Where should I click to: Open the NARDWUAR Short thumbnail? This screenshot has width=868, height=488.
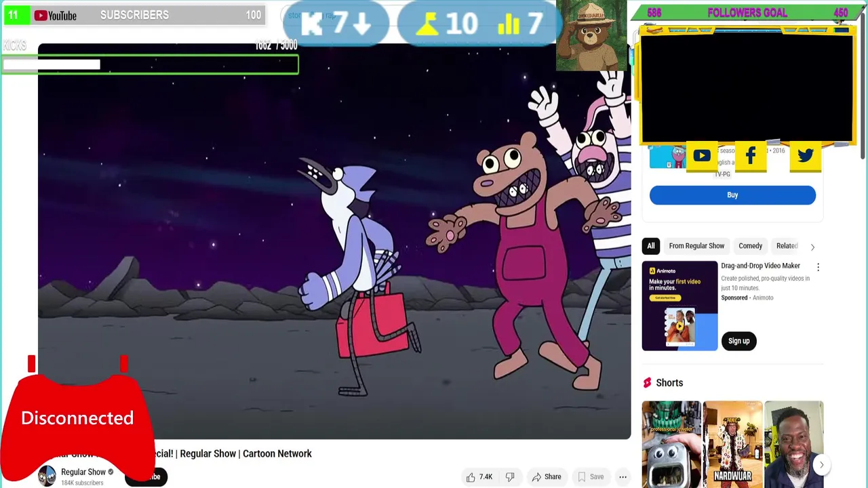coord(732,444)
